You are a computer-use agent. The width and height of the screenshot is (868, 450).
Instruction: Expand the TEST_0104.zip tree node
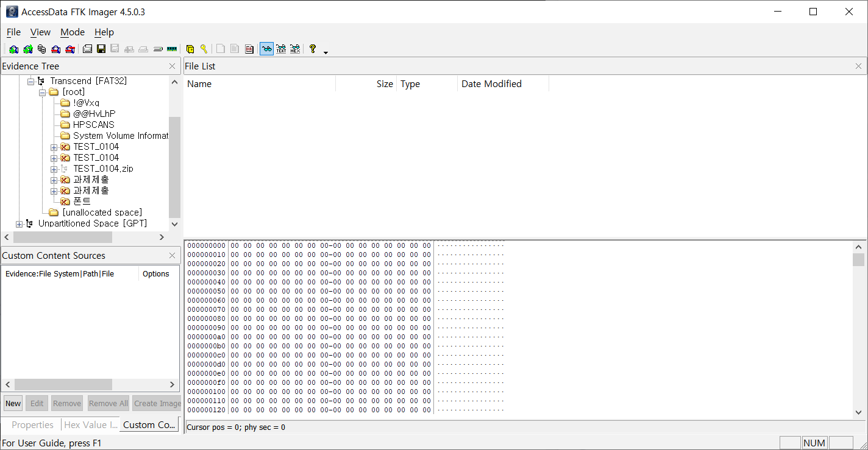(x=54, y=169)
